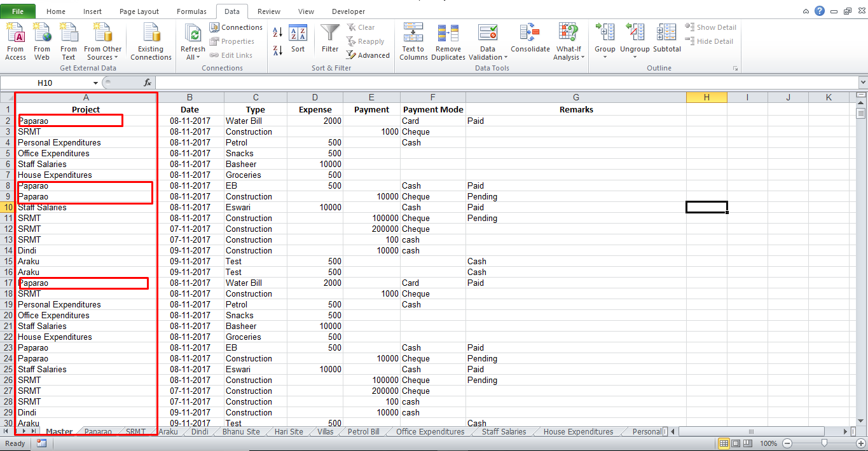The height and width of the screenshot is (451, 868).
Task: Sort A to Z ascending icon
Action: tap(278, 32)
